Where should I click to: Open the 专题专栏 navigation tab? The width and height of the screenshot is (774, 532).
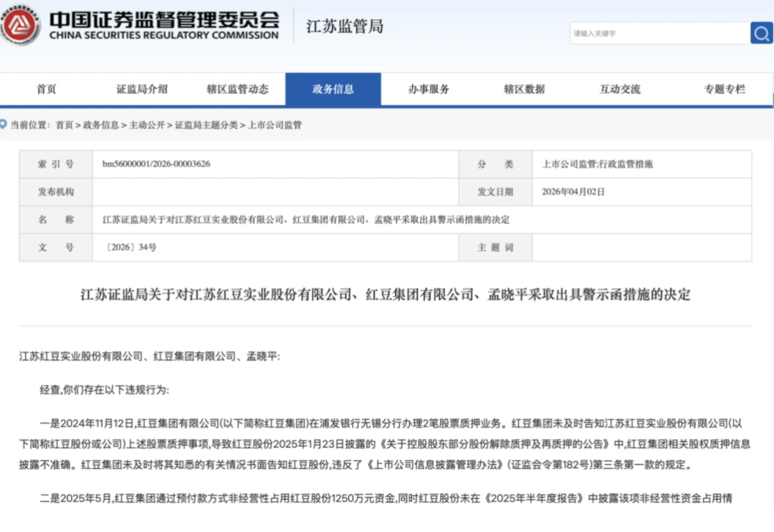click(724, 90)
